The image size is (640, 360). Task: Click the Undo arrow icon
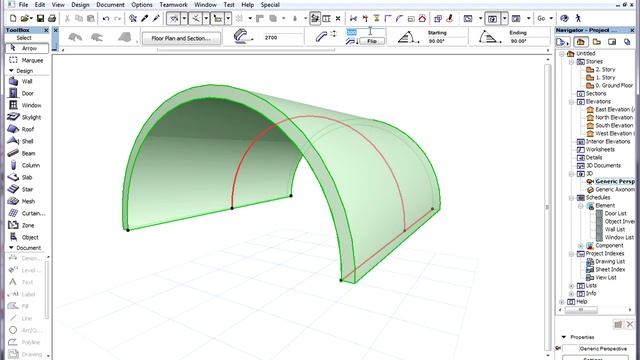[x=106, y=18]
